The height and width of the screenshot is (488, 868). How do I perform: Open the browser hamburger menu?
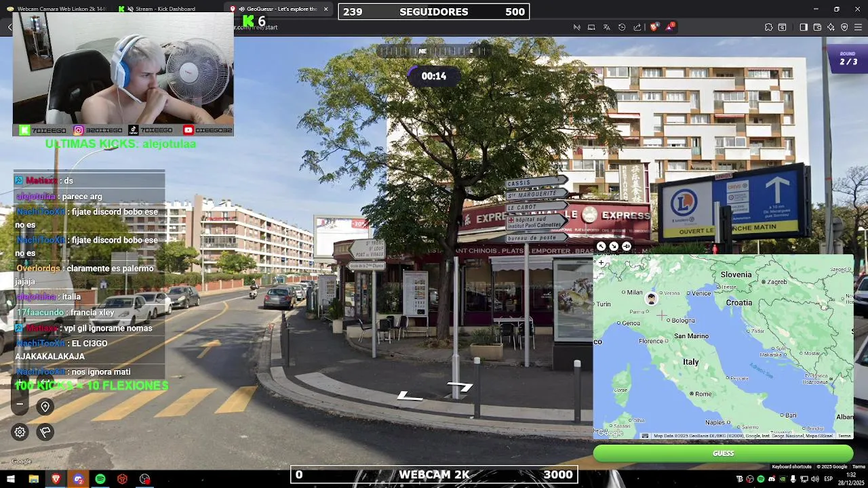point(858,27)
